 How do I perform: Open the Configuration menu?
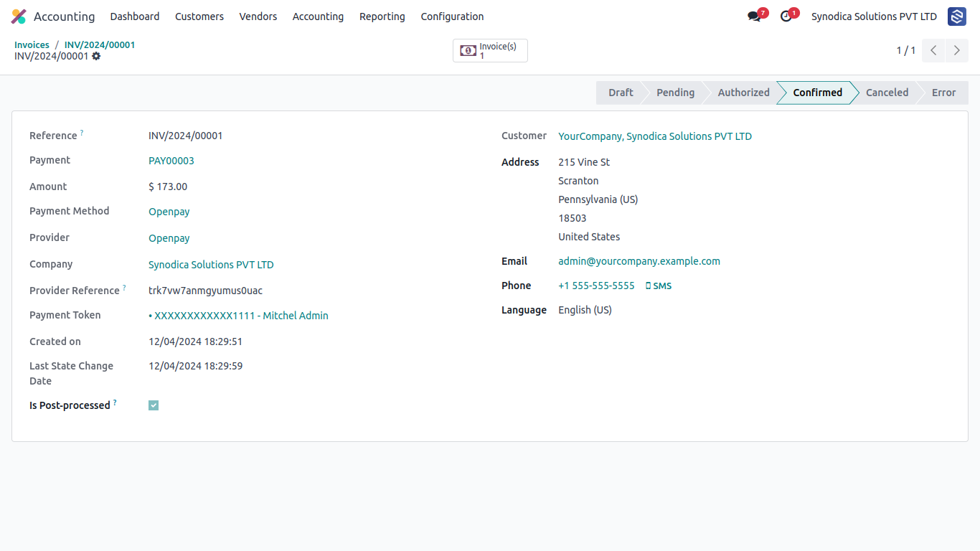[452, 17]
